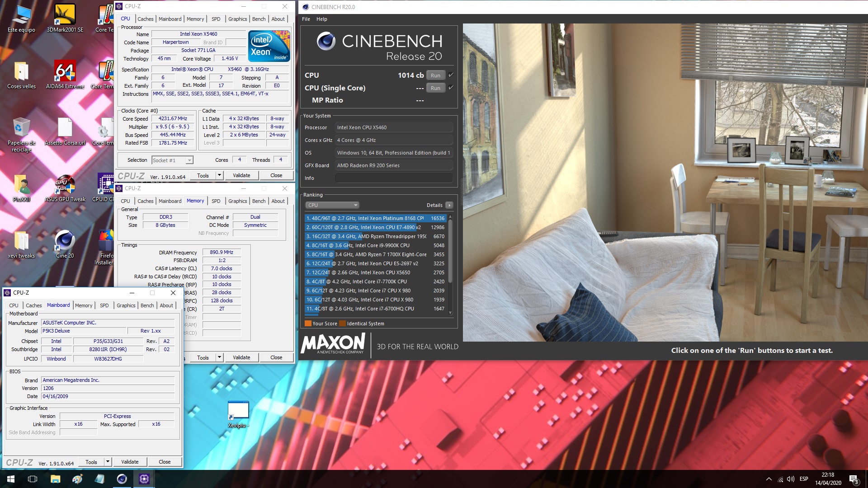
Task: Open the Assetto Corsa.url shortcut
Action: coord(65,131)
